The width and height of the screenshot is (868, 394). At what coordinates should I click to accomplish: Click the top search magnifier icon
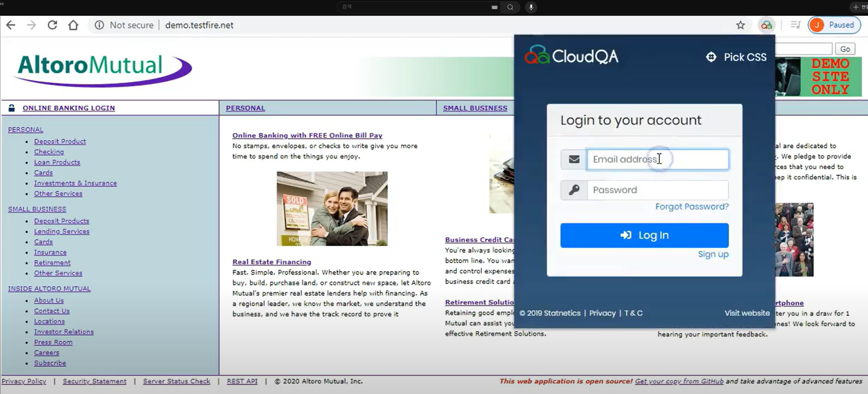pyautogui.click(x=510, y=7)
